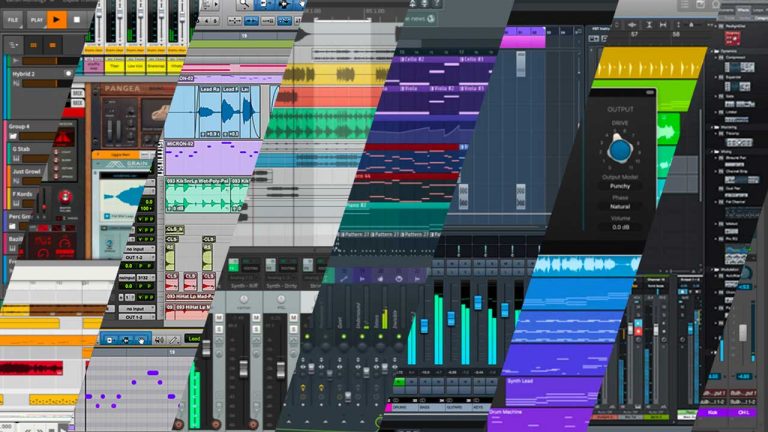Select the grabber hand tool near Lead
768x432 pixels.
click(x=142, y=339)
